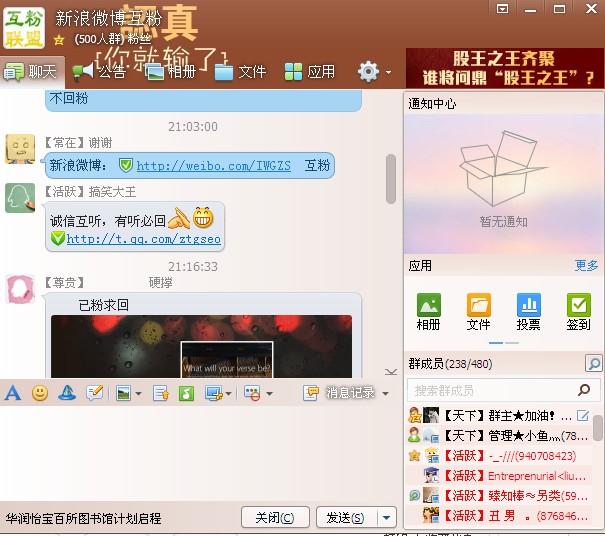This screenshot has width=605, height=536.
Task: Open the weibo.com/IWGZS link
Action: (x=213, y=166)
